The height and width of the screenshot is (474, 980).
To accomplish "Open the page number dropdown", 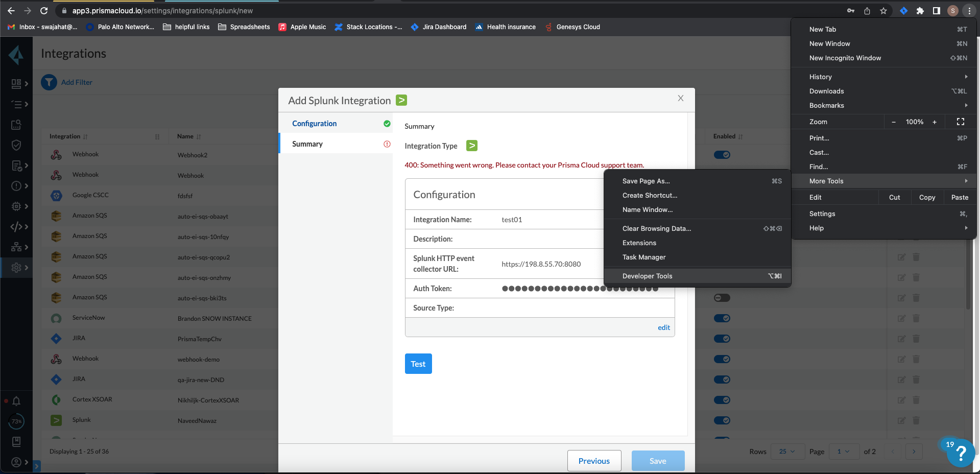I will click(843, 452).
